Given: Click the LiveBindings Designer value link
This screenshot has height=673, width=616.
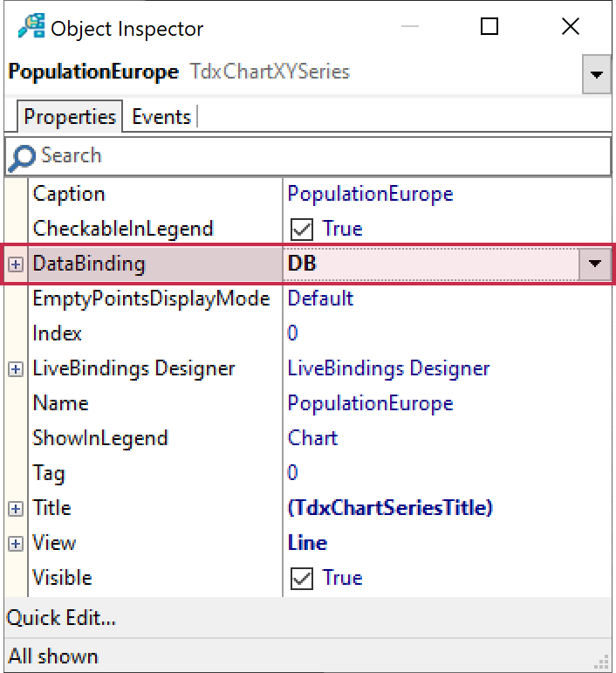Looking at the screenshot, I should (x=388, y=368).
